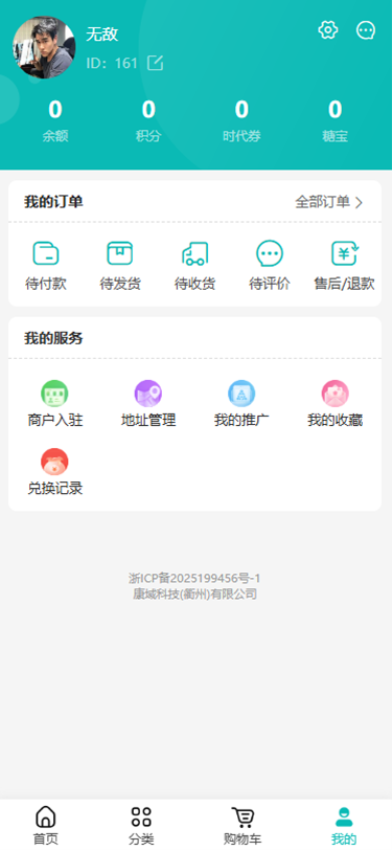392x850 pixels.
Task: Switch to 购物车 shopping cart tab
Action: (242, 826)
